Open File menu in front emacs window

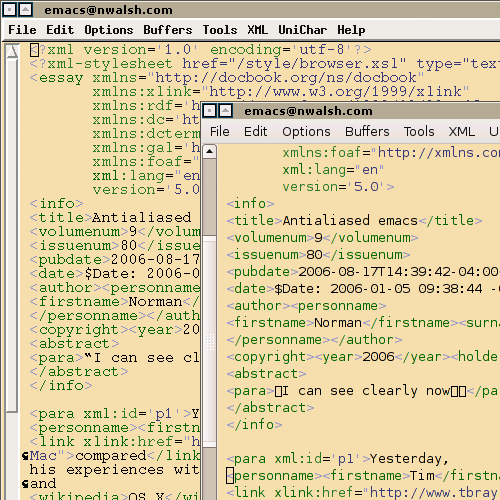[x=220, y=132]
